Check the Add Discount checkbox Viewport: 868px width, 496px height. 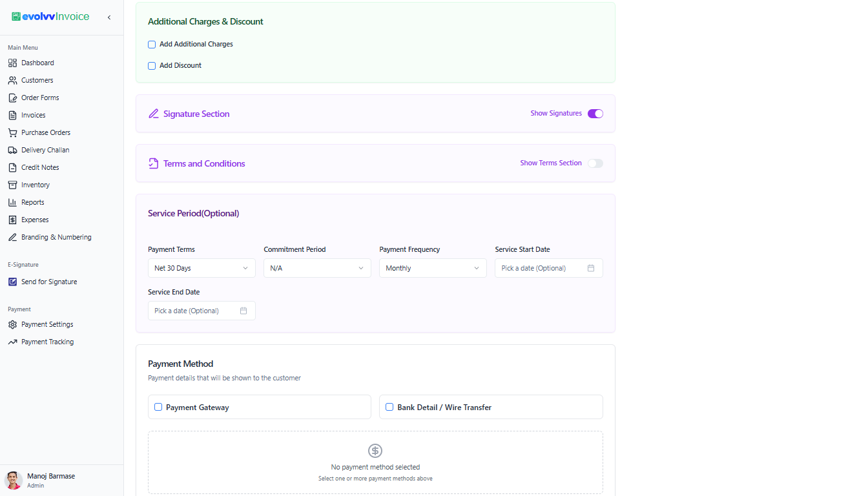(152, 66)
